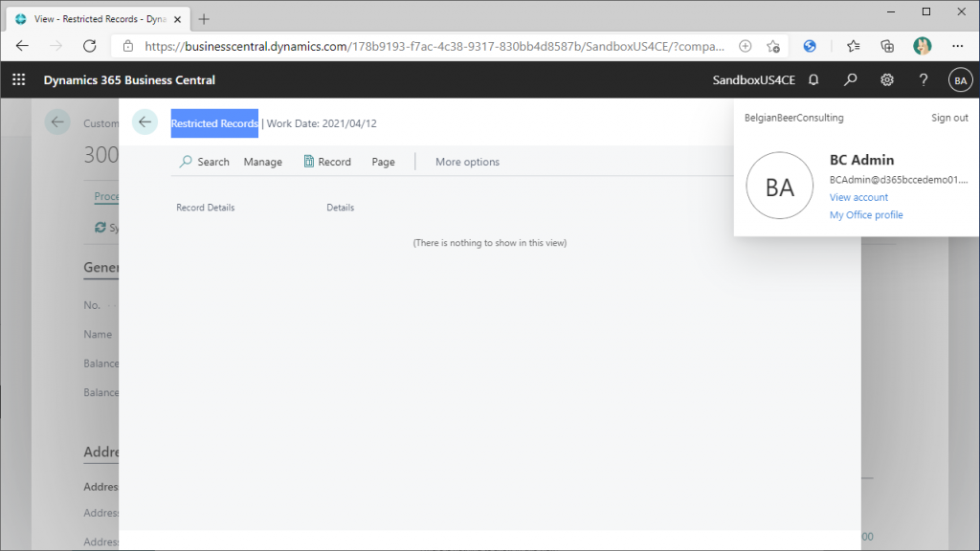Open the Record menu
The width and height of the screenshot is (980, 551).
[327, 162]
